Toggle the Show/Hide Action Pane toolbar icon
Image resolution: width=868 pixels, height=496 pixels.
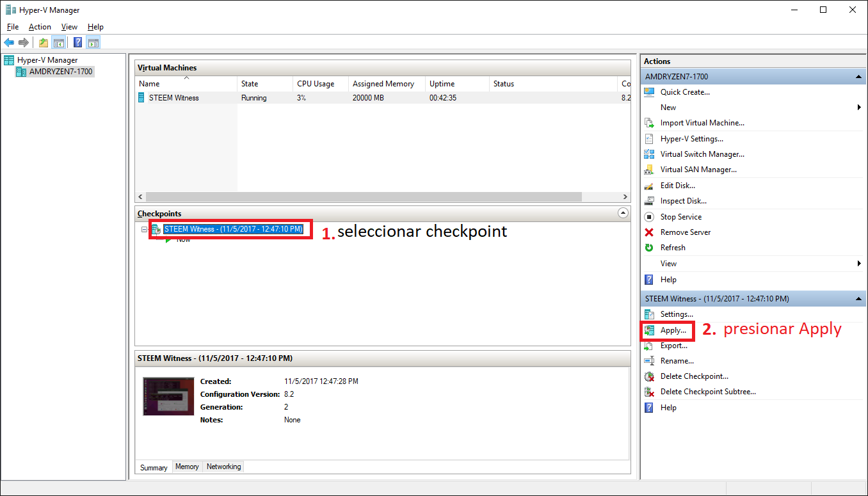tap(93, 43)
